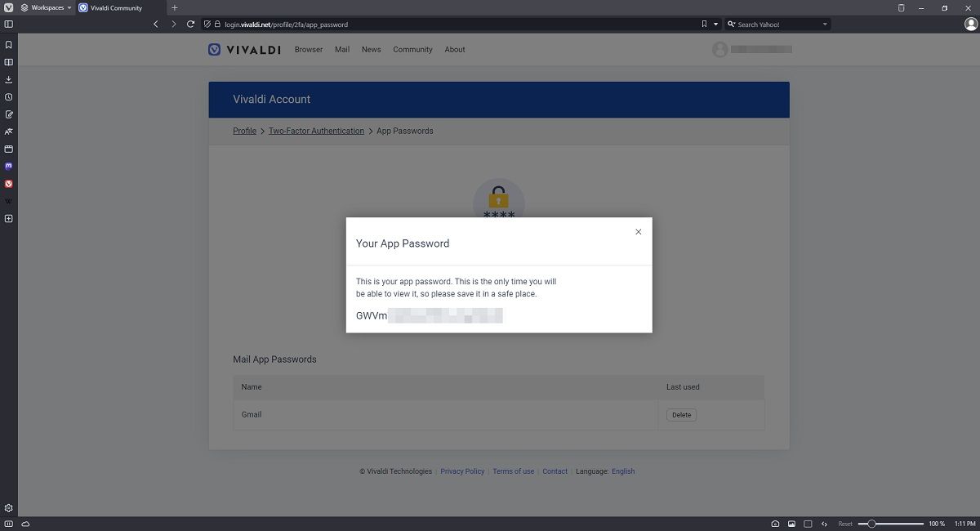This screenshot has height=531, width=980.
Task: Open tracker and ad blocker shield
Action: (x=207, y=25)
